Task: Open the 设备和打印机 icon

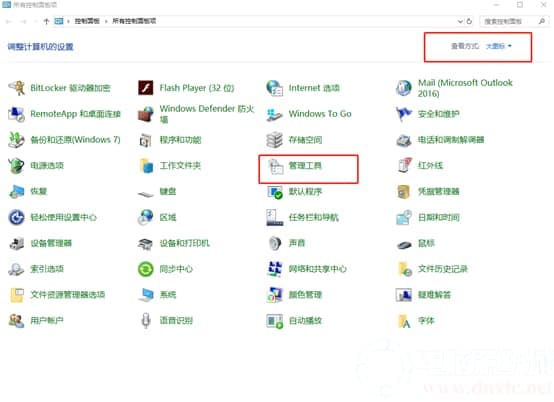Action: click(146, 244)
